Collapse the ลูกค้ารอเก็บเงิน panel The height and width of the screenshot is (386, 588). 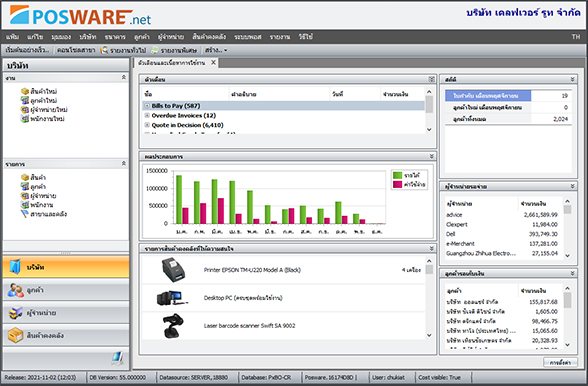(572, 273)
